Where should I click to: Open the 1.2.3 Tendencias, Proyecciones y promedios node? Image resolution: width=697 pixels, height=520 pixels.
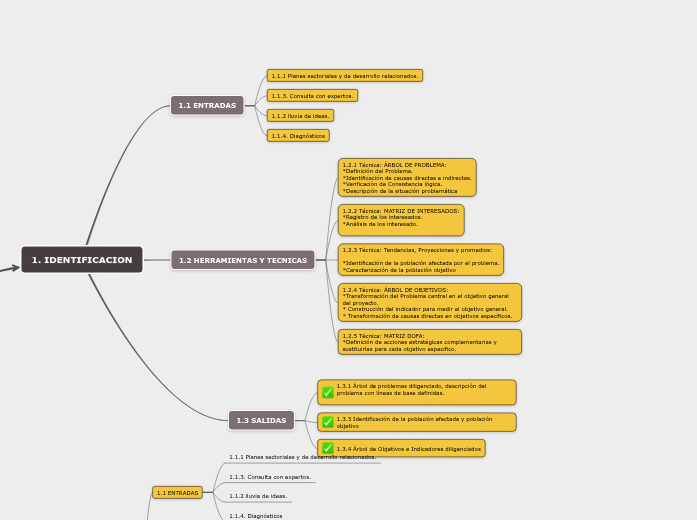pos(421,260)
